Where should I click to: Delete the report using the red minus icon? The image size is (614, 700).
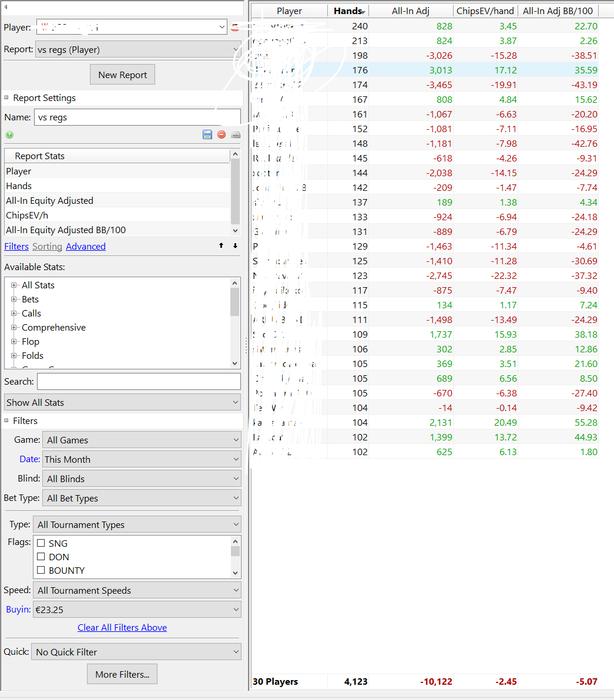coord(221,134)
